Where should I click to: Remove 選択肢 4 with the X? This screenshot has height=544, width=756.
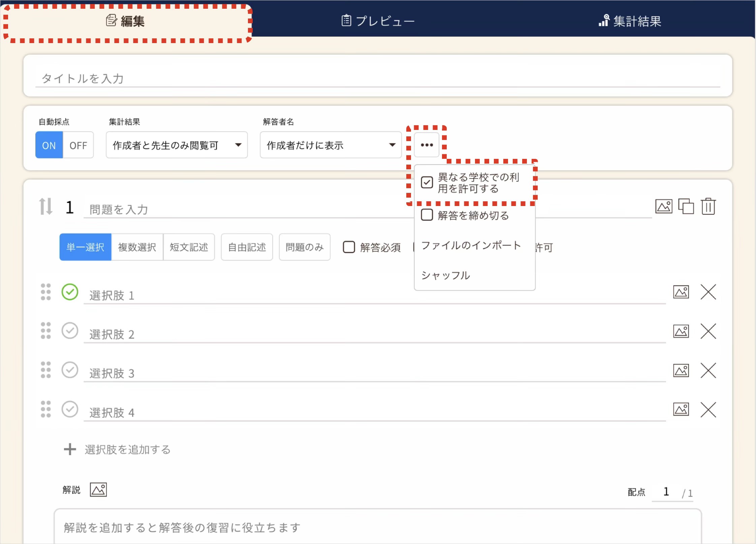coord(708,410)
